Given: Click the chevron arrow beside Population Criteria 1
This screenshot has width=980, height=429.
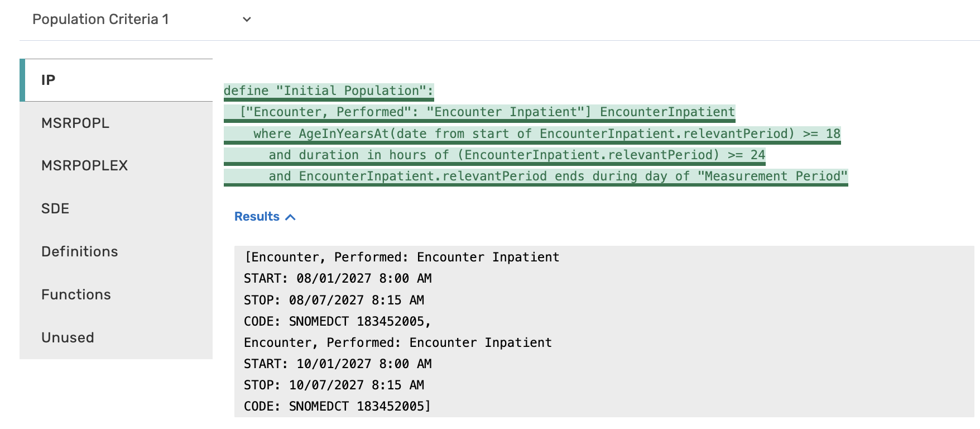Looking at the screenshot, I should point(247,20).
